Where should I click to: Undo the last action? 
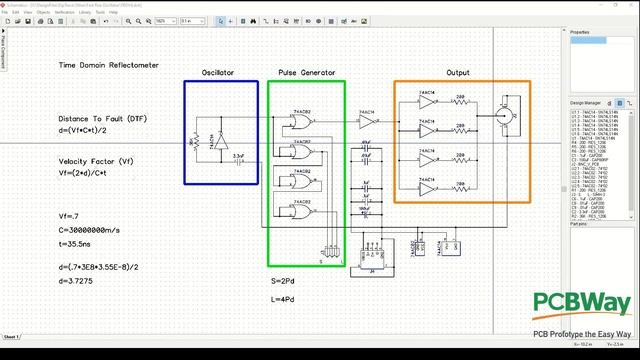[x=106, y=21]
